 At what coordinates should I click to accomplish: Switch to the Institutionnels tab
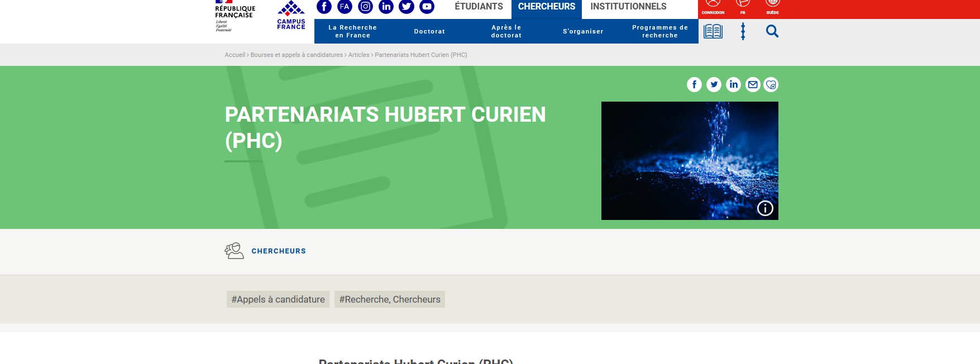click(628, 7)
